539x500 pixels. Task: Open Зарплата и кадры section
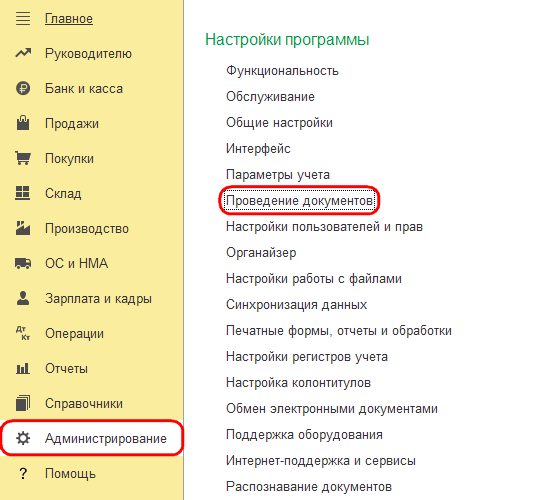click(x=98, y=299)
